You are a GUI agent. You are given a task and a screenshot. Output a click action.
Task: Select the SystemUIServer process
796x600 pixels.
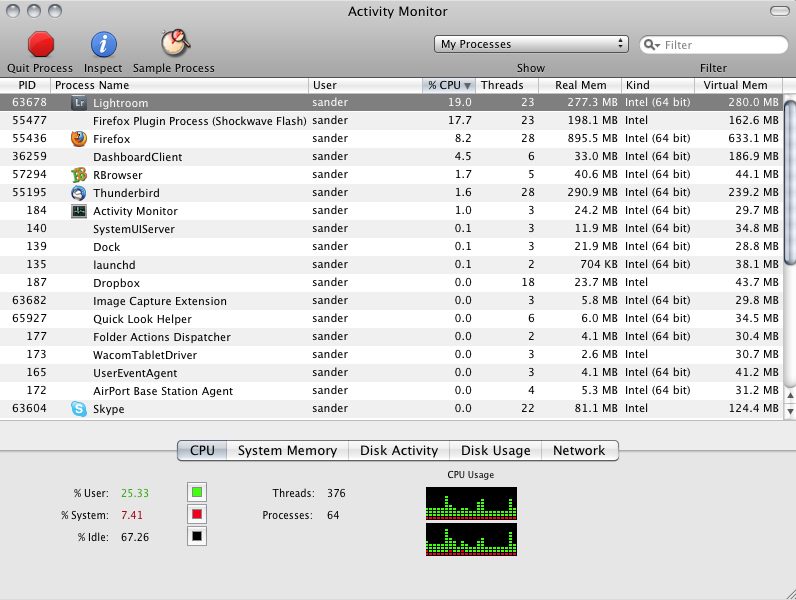tap(391, 228)
